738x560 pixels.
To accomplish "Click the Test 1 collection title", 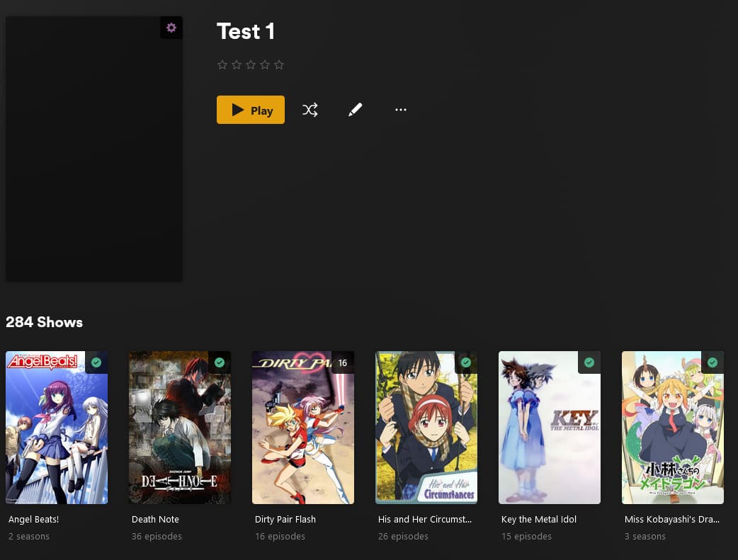I will coord(246,32).
